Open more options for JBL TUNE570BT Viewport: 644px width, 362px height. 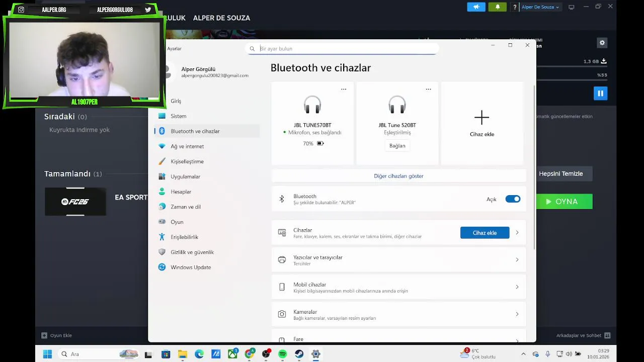(344, 89)
